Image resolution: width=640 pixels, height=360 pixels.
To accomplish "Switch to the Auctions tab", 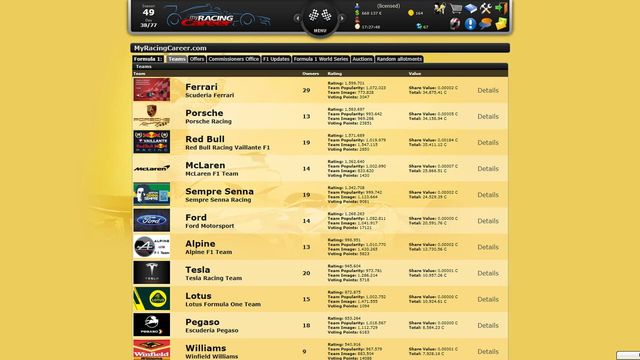I will 362,59.
